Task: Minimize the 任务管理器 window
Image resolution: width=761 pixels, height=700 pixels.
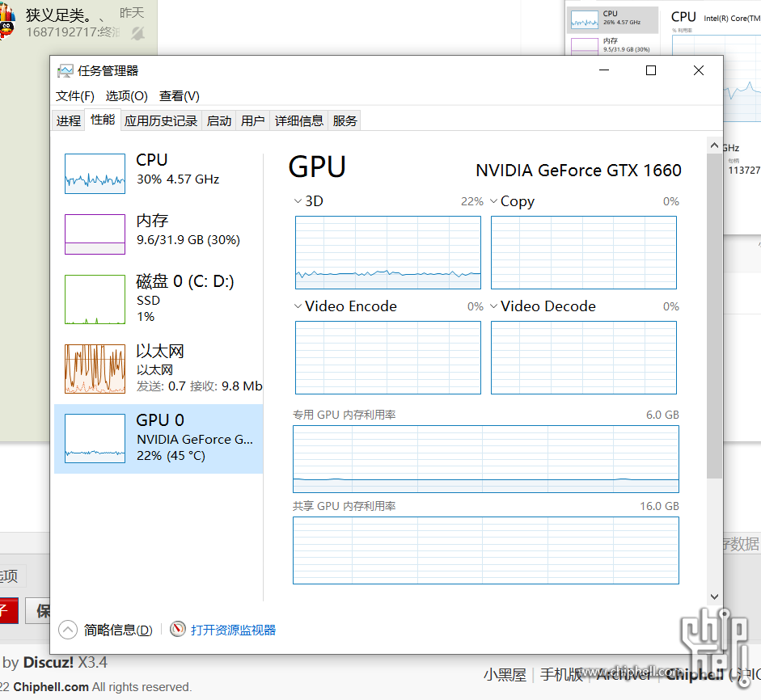Action: pyautogui.click(x=604, y=70)
